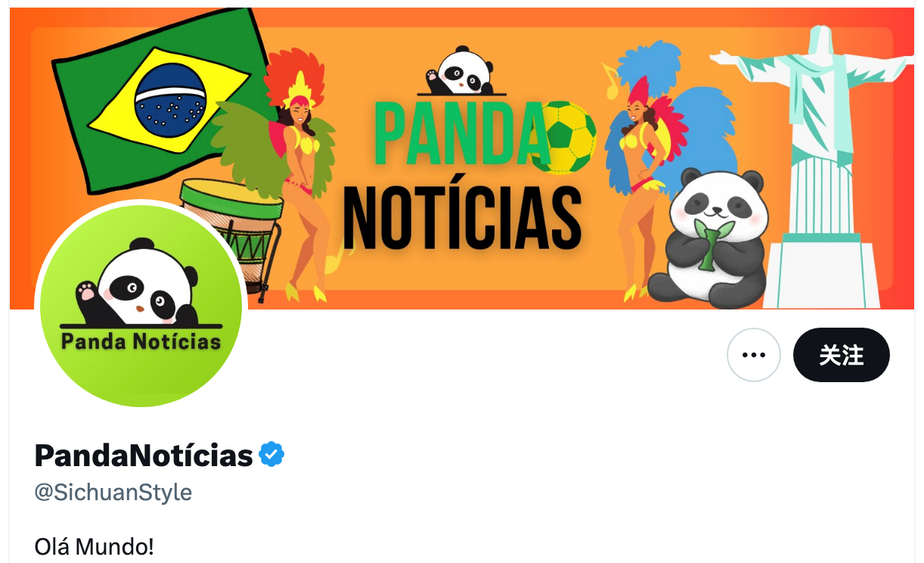Open the orange header banner image
The height and width of the screenshot is (563, 924).
coord(462,159)
